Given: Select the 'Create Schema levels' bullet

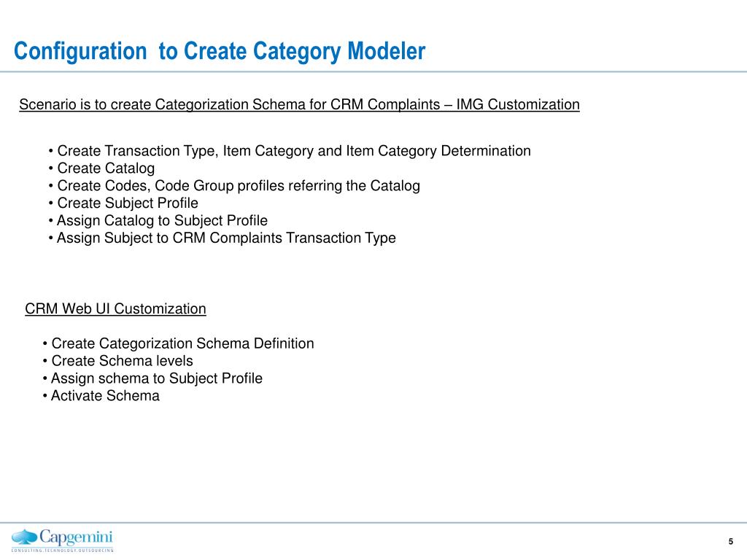Looking at the screenshot, I should pyautogui.click(x=117, y=361).
